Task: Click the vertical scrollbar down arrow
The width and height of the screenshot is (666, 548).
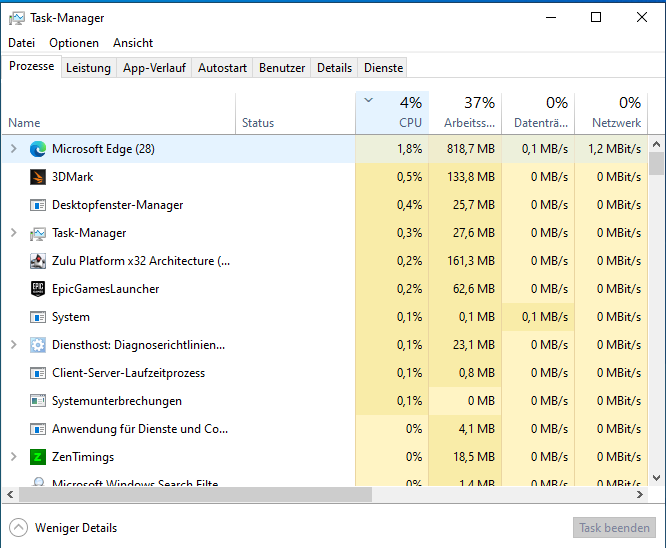Action: [657, 478]
